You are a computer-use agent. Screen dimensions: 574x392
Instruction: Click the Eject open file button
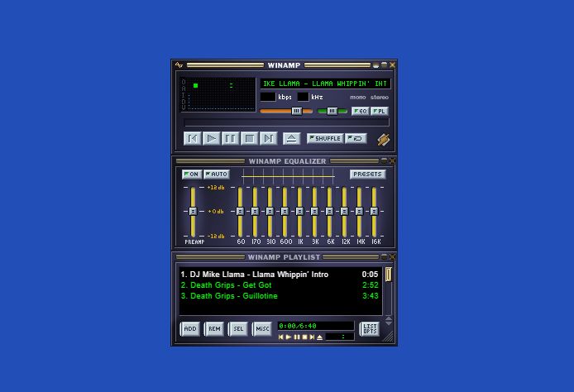point(292,139)
